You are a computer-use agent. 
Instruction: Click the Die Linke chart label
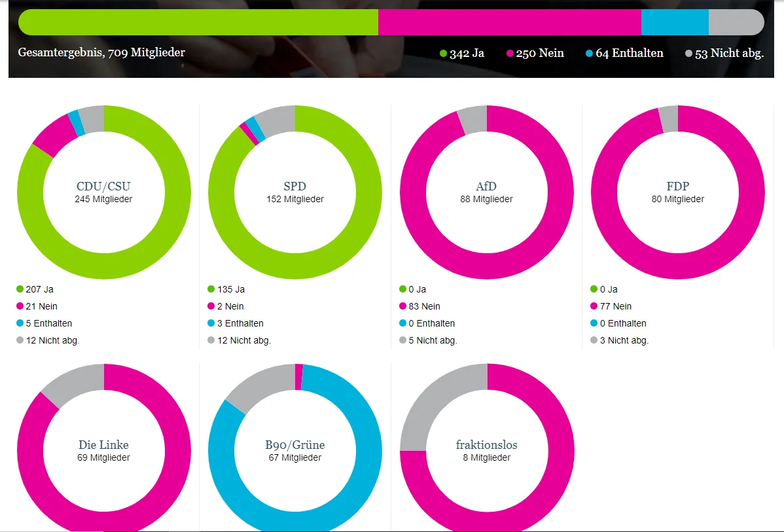[x=103, y=446]
